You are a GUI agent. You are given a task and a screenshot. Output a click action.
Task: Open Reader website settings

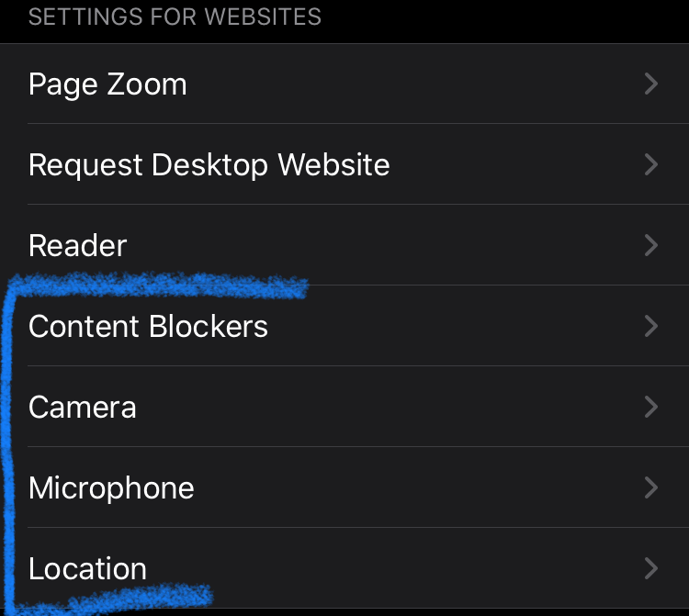[78, 246]
